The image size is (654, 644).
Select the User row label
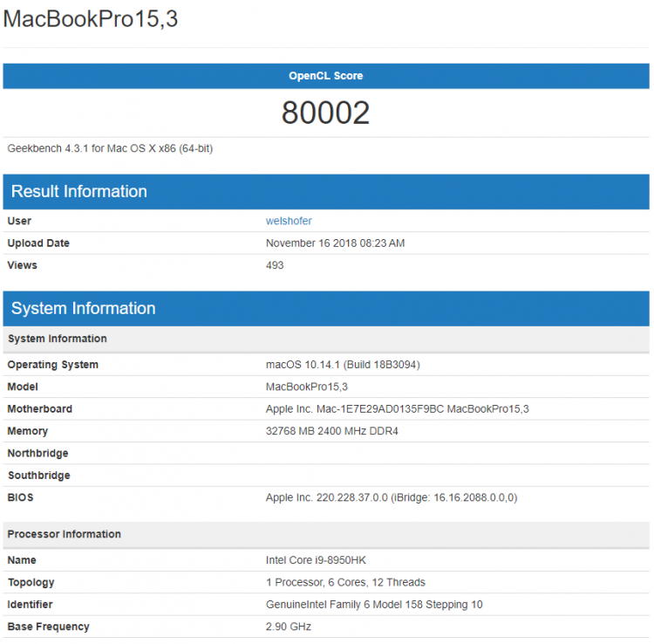[19, 221]
